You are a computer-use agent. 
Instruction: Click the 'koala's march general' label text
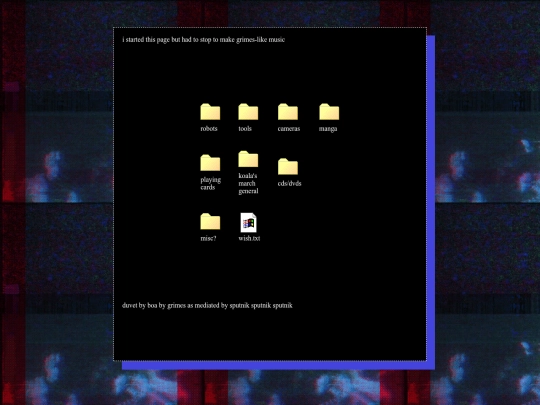pyautogui.click(x=248, y=183)
